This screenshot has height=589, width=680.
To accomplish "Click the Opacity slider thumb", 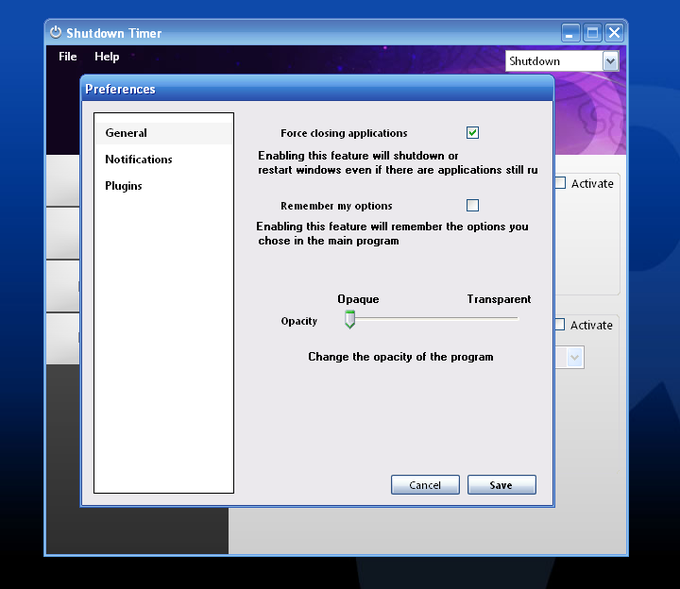I will click(x=350, y=319).
